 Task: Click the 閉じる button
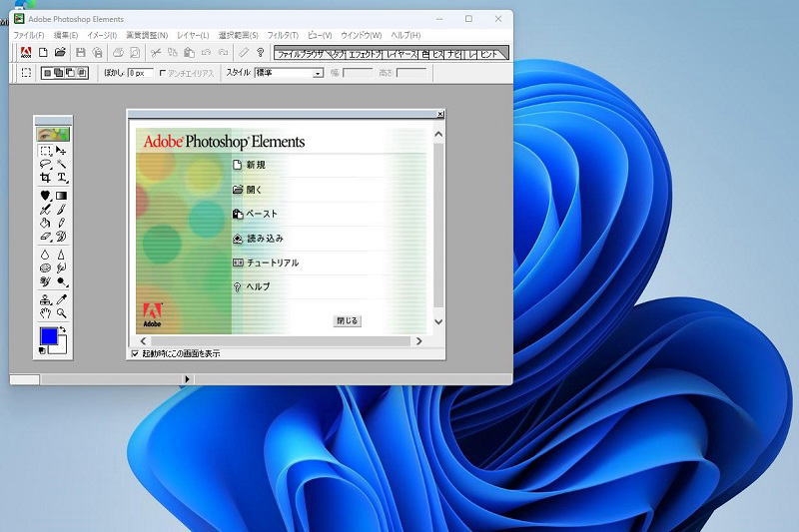347,321
